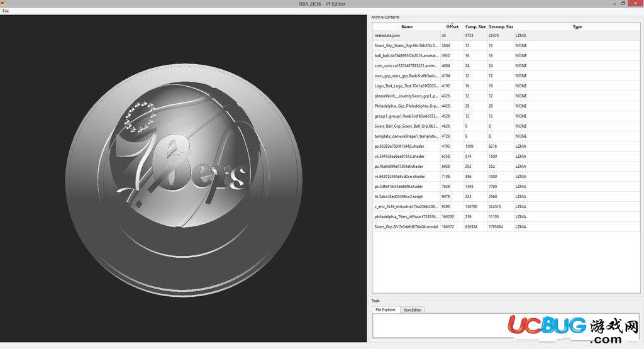This screenshot has width=644, height=349.
Task: Select the ps.3dfbf18cf3ebfdf9.shader row
Action: (x=506, y=186)
